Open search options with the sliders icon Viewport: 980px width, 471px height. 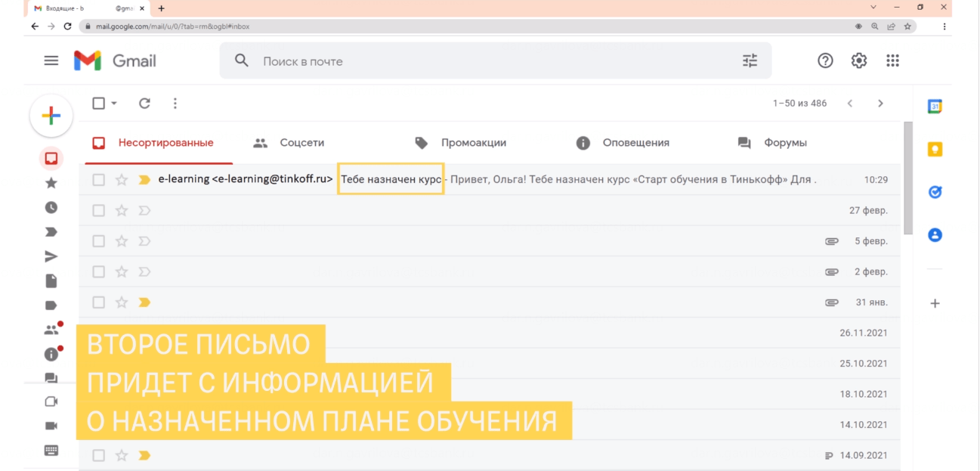(x=750, y=60)
